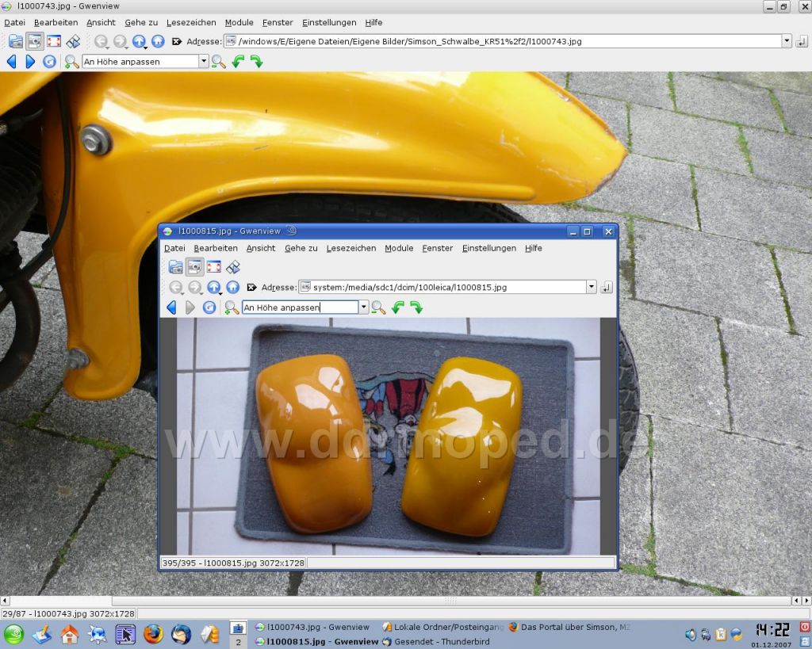Clear the address bar in l1000743.jpg window

[177, 41]
